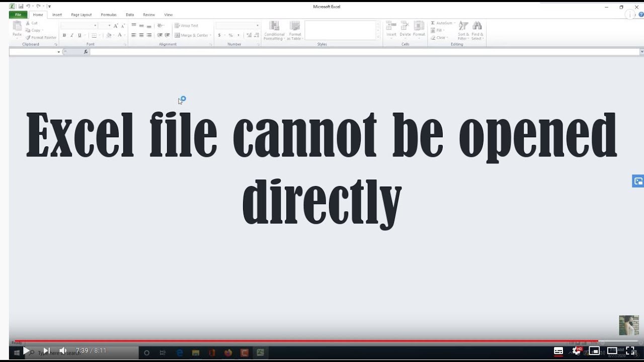
Task: Open Excel Help question mark icon
Action: coord(641,15)
